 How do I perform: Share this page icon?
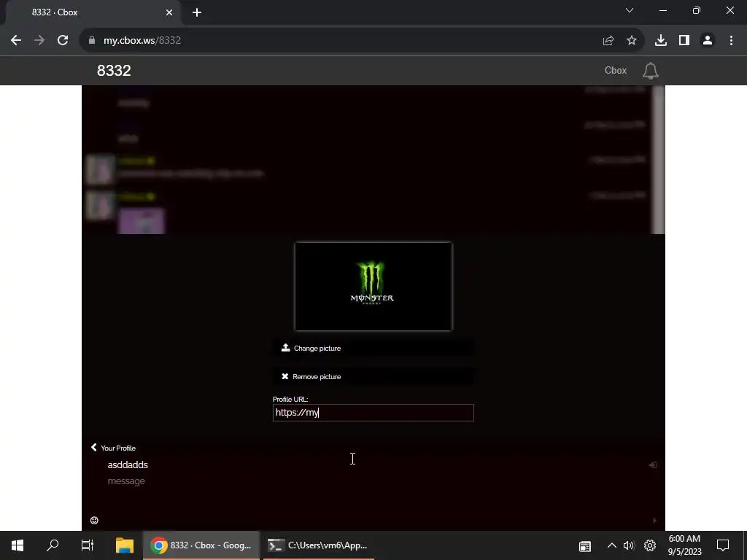click(608, 41)
